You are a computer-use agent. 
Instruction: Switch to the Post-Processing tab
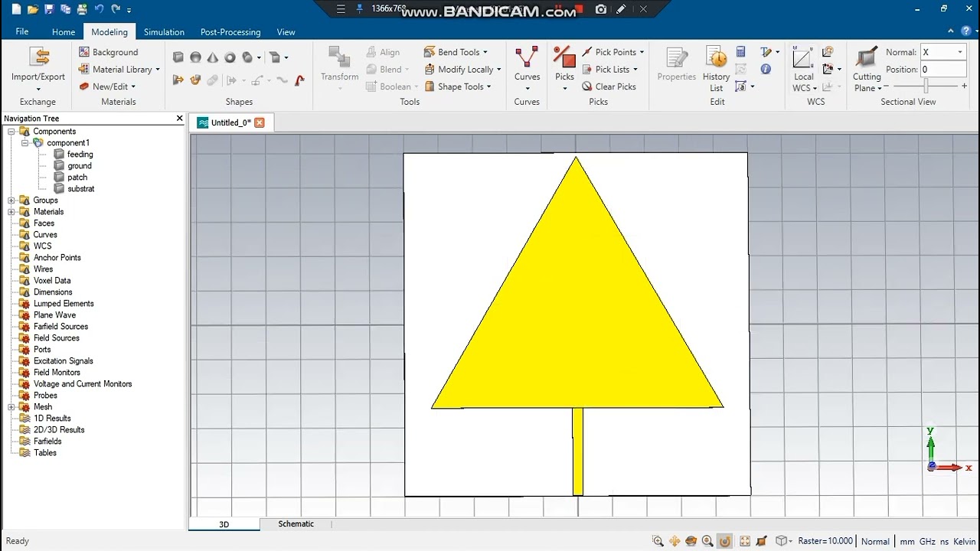coord(230,32)
